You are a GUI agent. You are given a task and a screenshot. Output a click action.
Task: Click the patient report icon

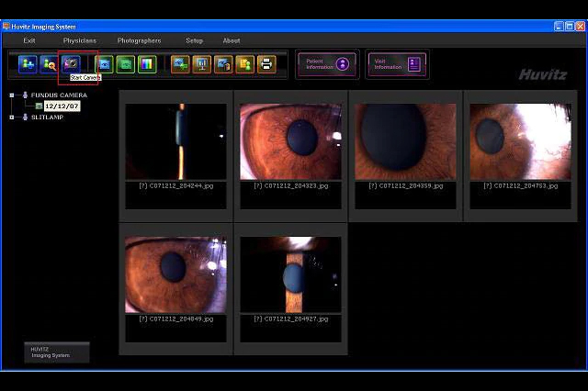(245, 64)
